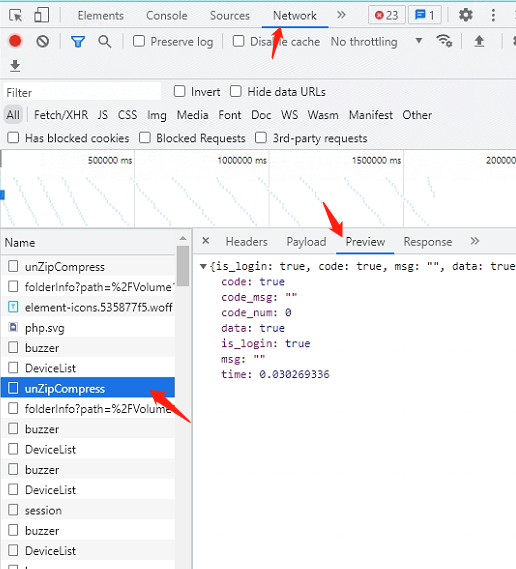The width and height of the screenshot is (516, 569).
Task: Collapse the JSON response object triangle
Action: 203,267
